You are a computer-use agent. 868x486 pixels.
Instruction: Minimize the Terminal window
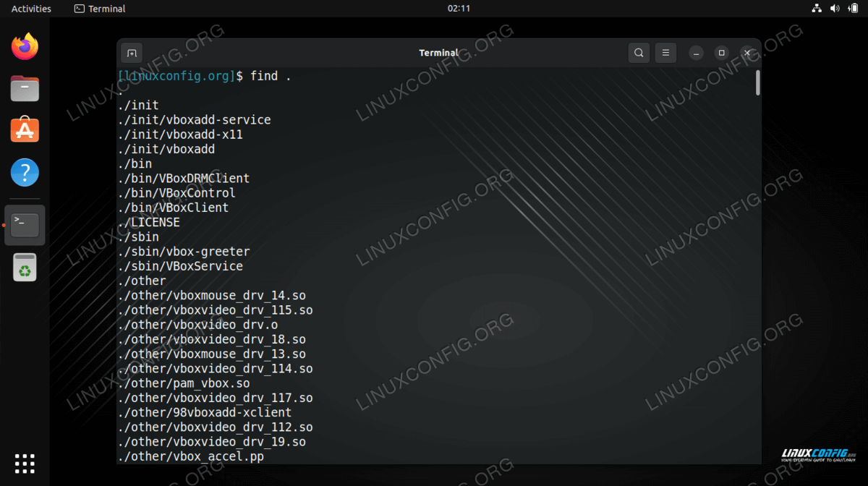tap(696, 53)
